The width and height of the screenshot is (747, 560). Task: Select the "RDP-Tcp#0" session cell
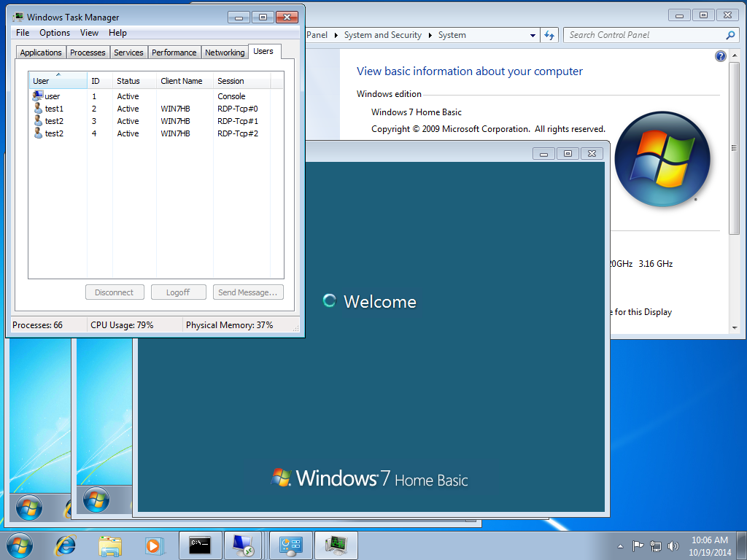(x=238, y=109)
